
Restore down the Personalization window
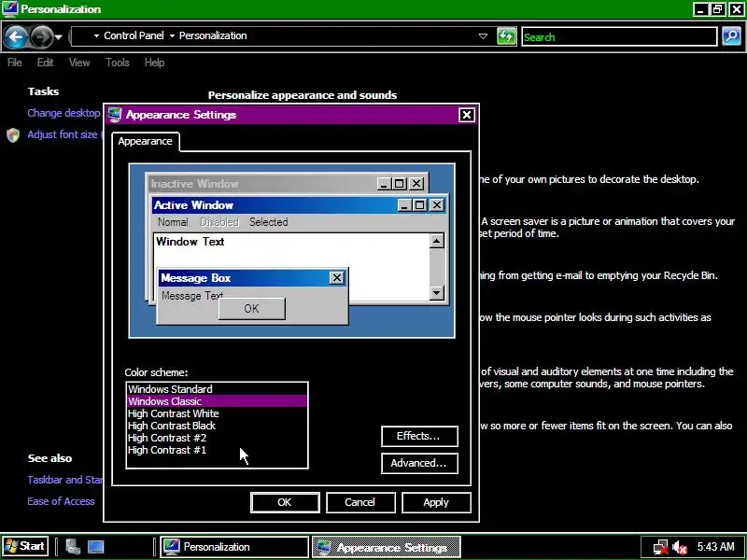click(717, 9)
